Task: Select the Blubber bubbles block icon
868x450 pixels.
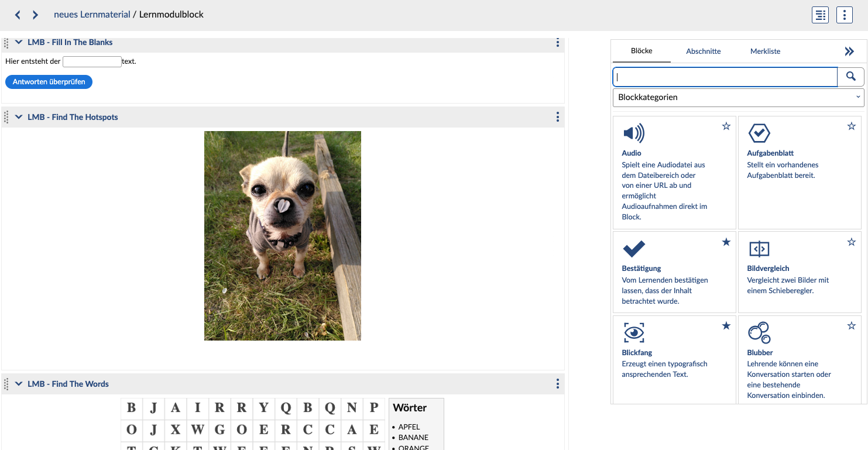Action: 759,332
